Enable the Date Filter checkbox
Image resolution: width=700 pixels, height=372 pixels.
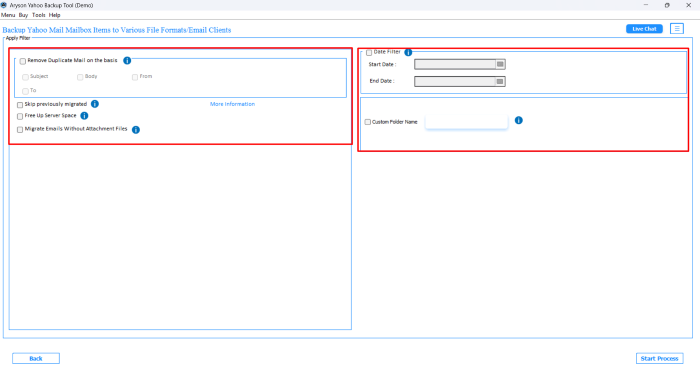click(x=369, y=53)
